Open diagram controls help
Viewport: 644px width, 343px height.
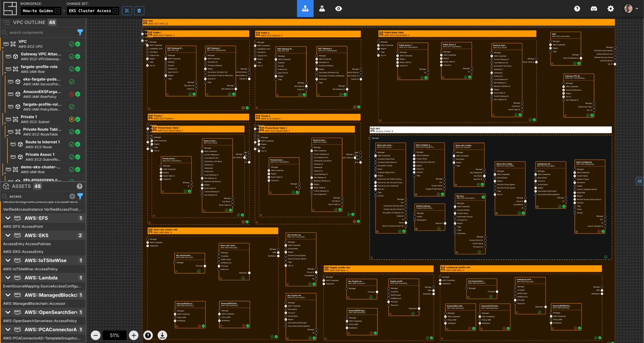point(148,335)
